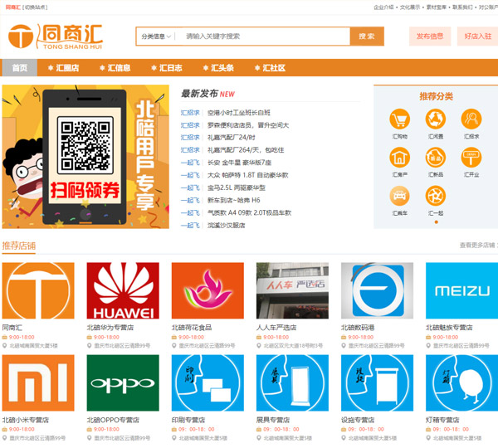Open the 北碚华为专营店 store name link
The image size is (498, 448).
pos(110,328)
